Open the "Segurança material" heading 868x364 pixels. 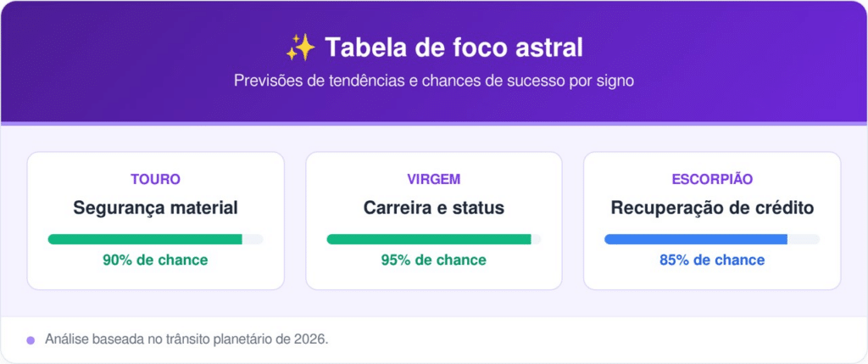(x=155, y=207)
